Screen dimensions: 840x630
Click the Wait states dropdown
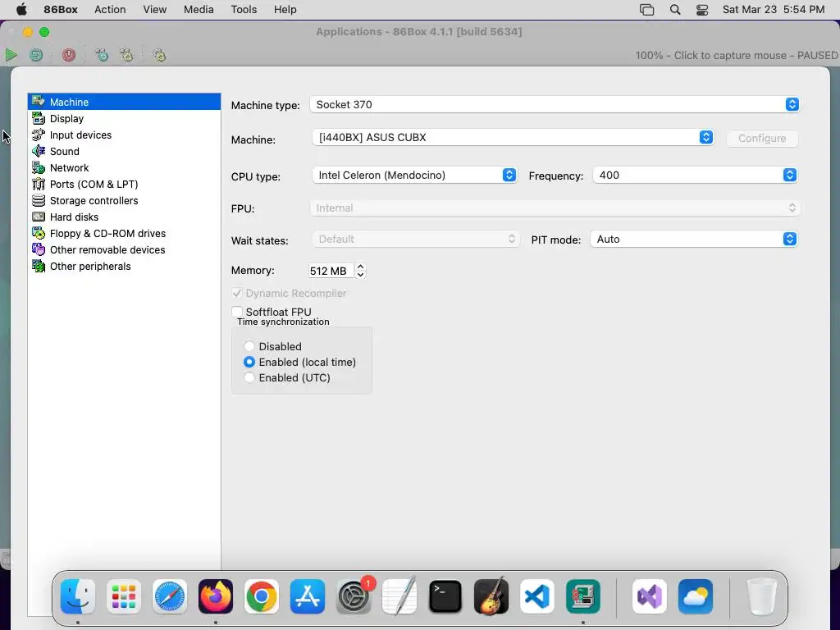point(415,239)
